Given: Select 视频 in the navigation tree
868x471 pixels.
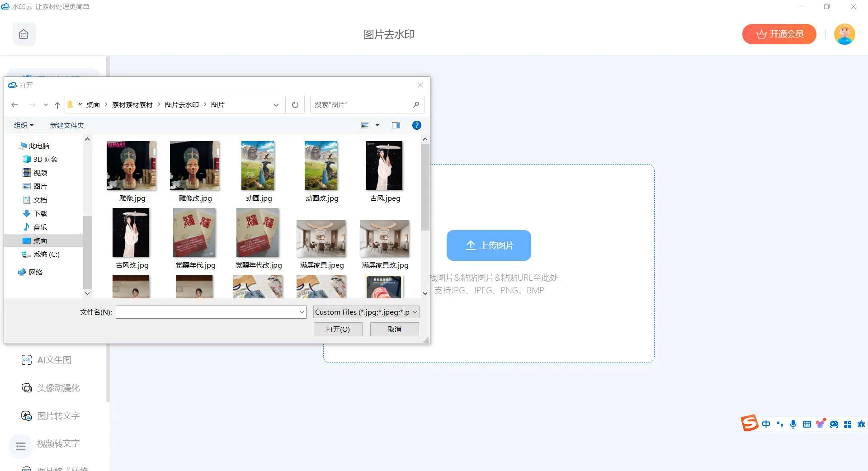Looking at the screenshot, I should [x=35, y=173].
